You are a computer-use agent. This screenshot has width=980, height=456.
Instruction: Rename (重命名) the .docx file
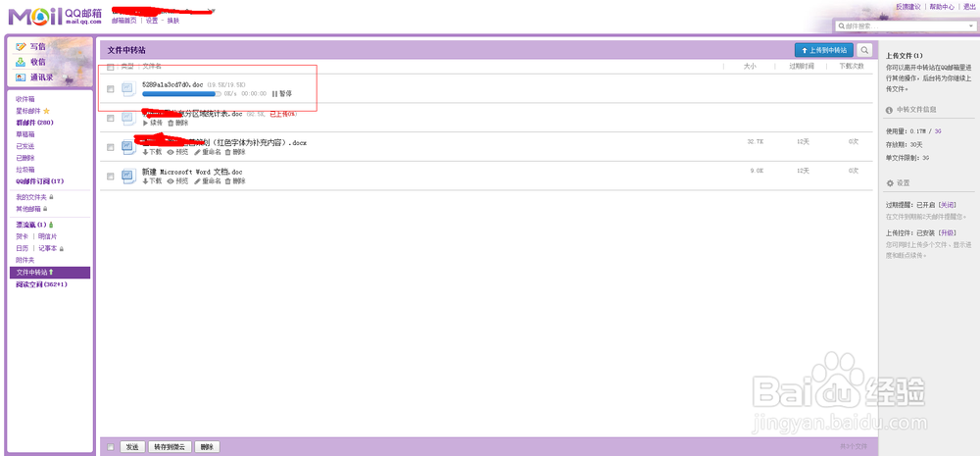coord(207,152)
